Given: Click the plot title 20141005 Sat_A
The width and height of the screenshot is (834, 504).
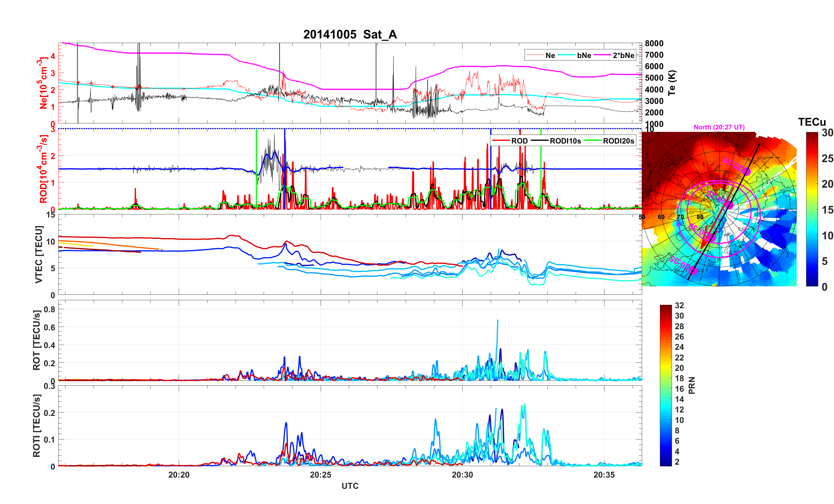Looking at the screenshot, I should click(350, 34).
